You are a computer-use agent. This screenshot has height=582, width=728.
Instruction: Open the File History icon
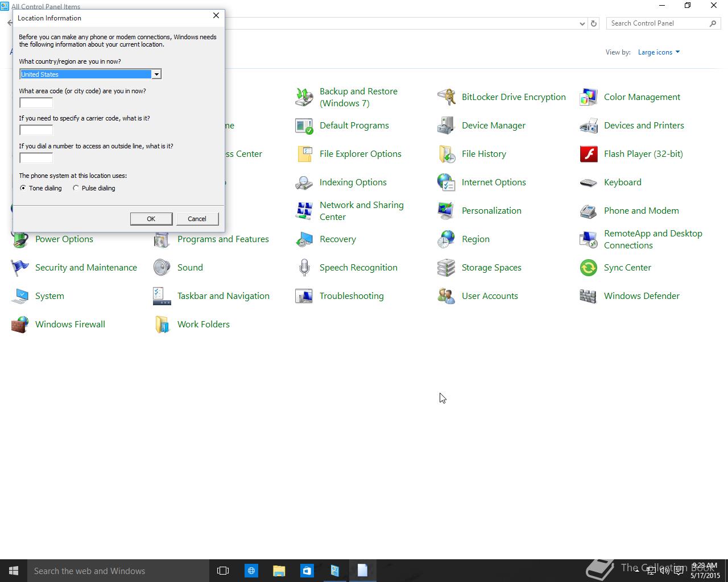coord(446,154)
